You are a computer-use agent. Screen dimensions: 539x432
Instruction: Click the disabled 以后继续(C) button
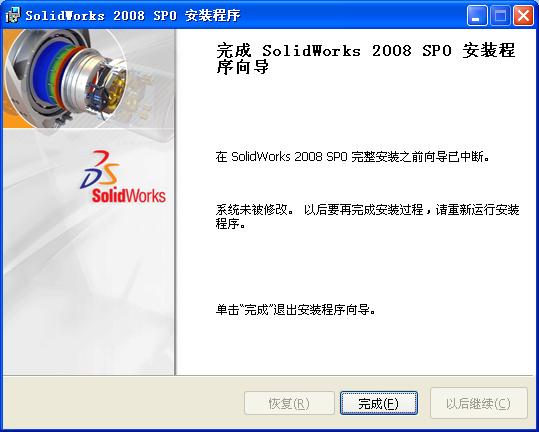(478, 403)
